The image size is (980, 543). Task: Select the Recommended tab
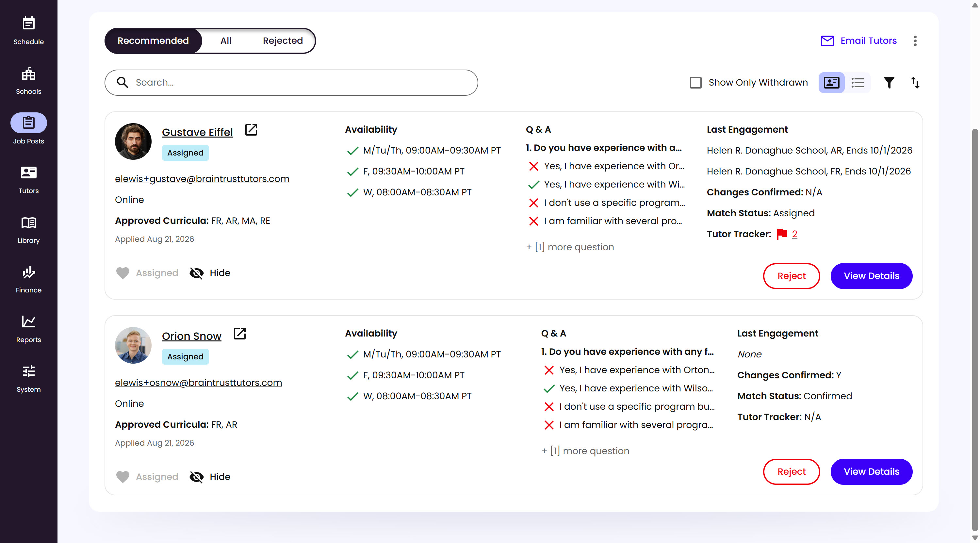coord(153,41)
